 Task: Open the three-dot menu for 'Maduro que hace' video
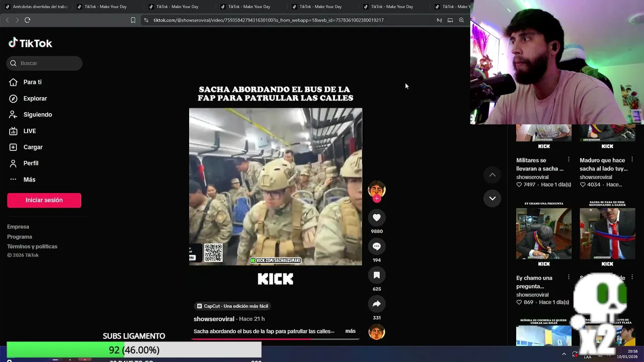pos(632,159)
